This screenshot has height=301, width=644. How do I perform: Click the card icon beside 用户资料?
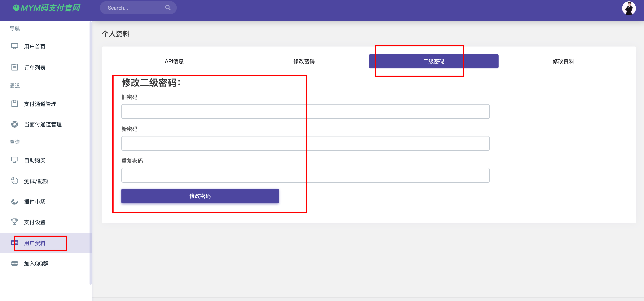point(14,242)
